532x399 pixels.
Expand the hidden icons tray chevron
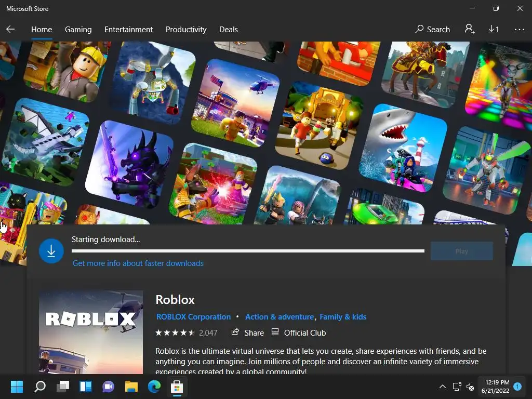(x=443, y=387)
